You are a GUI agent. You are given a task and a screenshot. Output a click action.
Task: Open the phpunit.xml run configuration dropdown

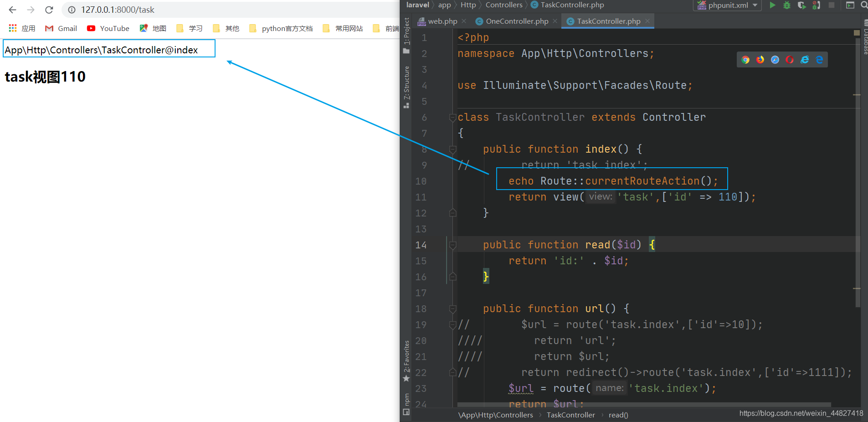click(x=727, y=5)
